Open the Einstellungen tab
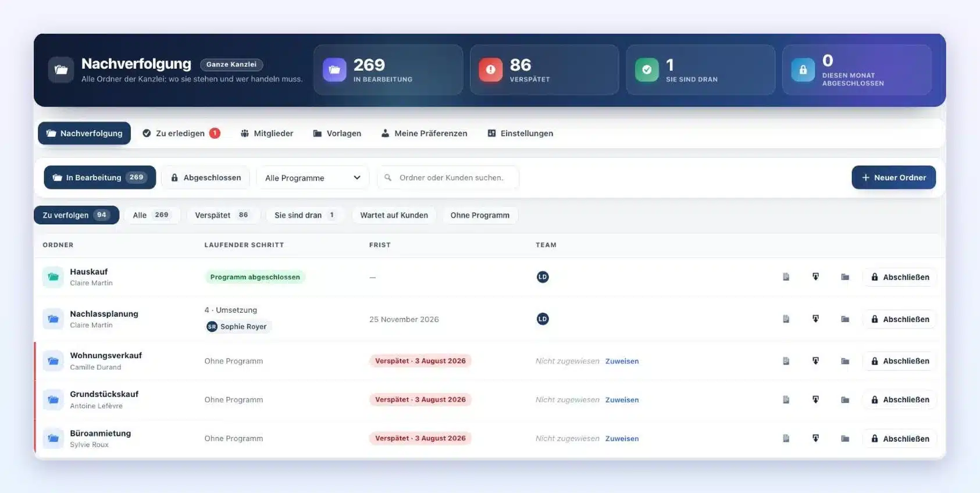Image resolution: width=980 pixels, height=493 pixels. [521, 133]
